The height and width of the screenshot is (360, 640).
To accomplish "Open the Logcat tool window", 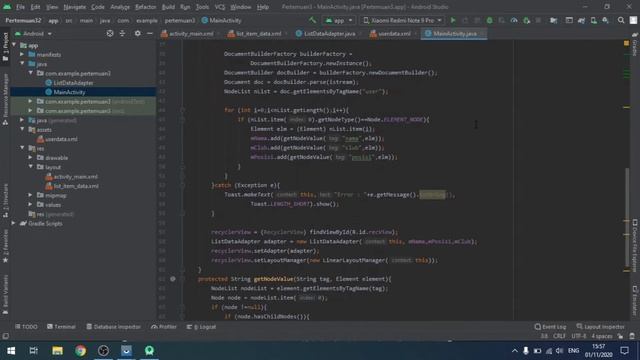I will [202, 327].
